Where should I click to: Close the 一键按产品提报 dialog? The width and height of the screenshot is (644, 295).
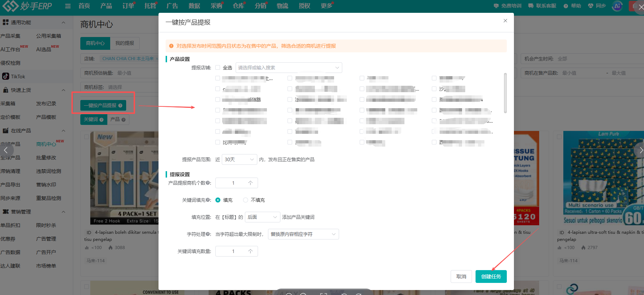505,21
